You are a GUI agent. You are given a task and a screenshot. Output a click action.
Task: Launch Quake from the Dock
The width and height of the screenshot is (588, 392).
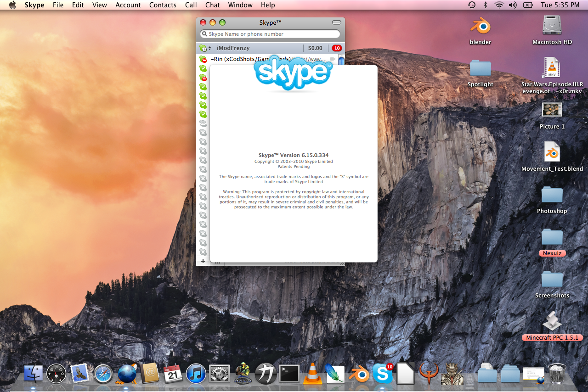(429, 373)
